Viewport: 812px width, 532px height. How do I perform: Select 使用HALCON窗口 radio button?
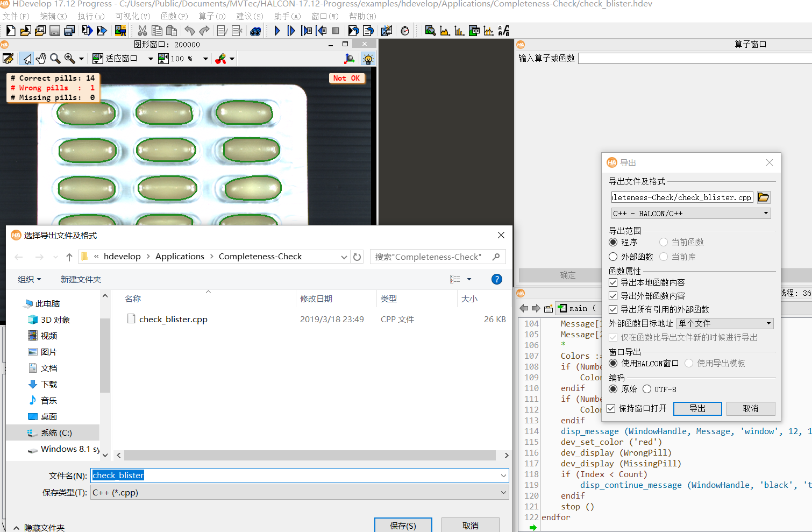pos(613,363)
